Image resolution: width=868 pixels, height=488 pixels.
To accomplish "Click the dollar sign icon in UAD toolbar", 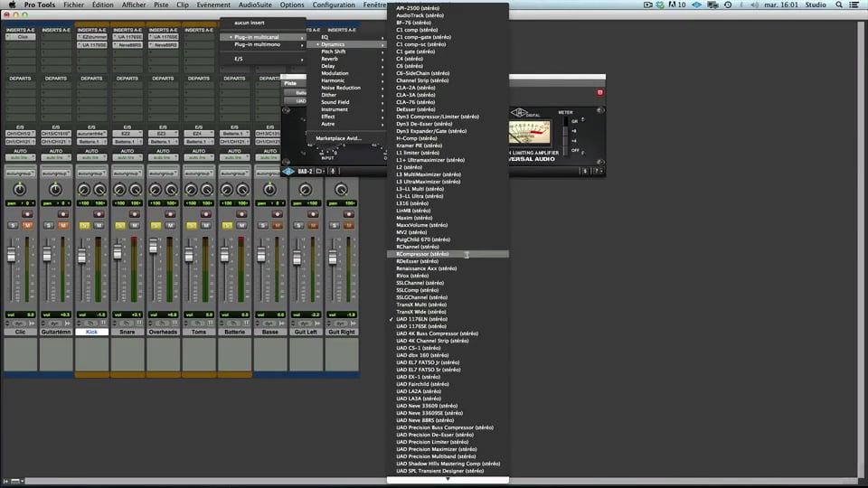I will click(585, 172).
